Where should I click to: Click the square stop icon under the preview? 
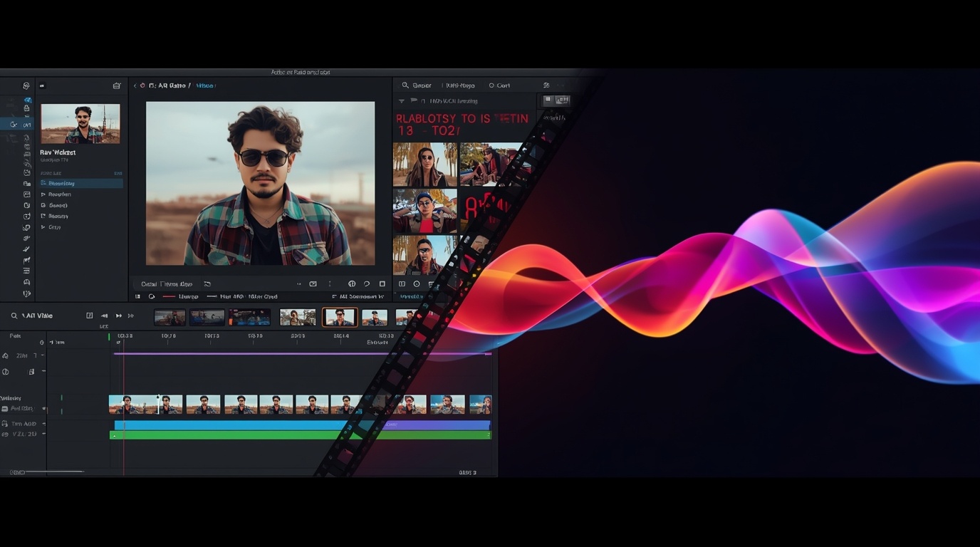pyautogui.click(x=382, y=283)
